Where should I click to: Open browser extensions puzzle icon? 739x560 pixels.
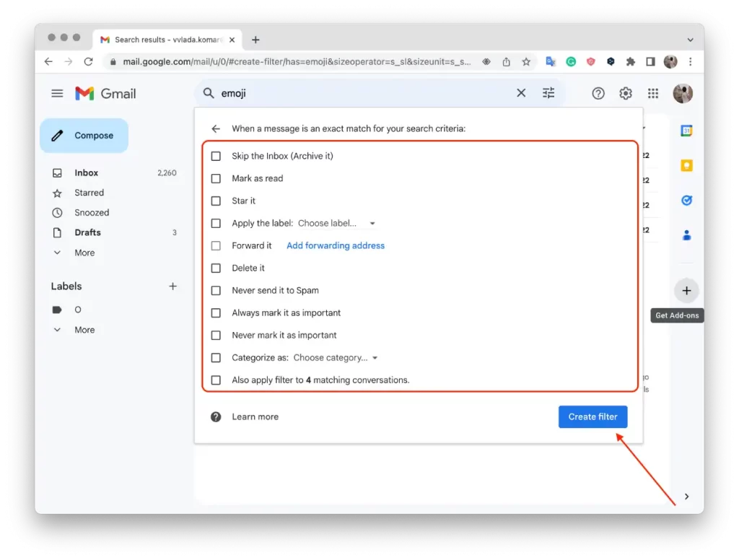[631, 62]
